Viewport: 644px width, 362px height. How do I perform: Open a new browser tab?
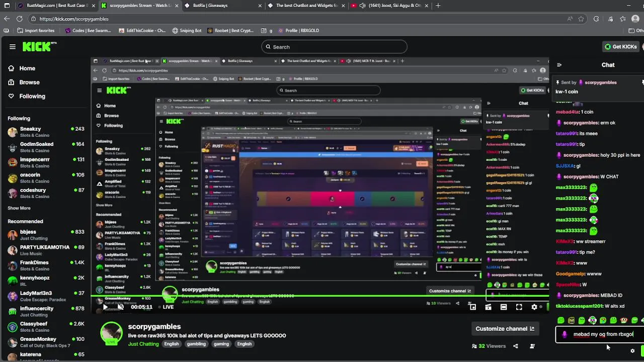(x=438, y=6)
